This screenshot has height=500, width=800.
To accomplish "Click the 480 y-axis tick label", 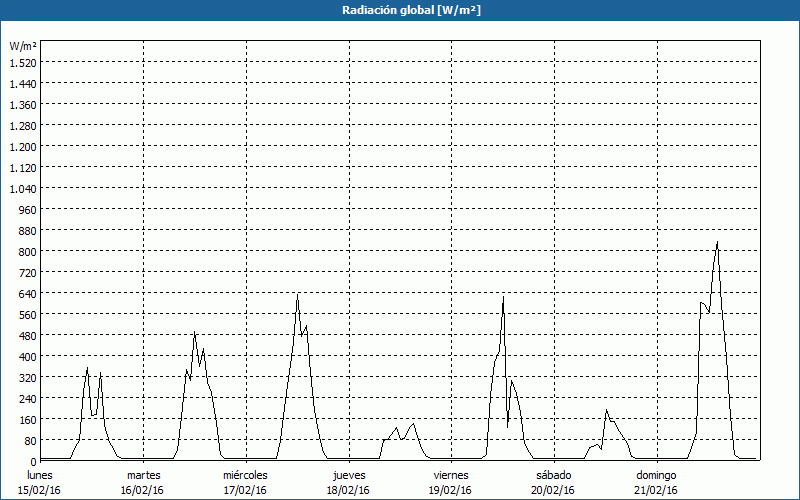I will (27, 335).
